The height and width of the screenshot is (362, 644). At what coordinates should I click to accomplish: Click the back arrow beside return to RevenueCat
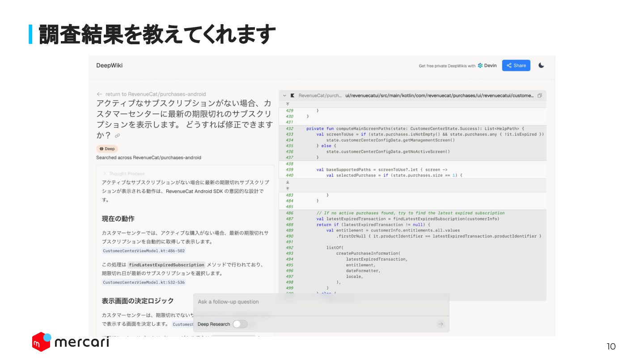[x=99, y=94]
